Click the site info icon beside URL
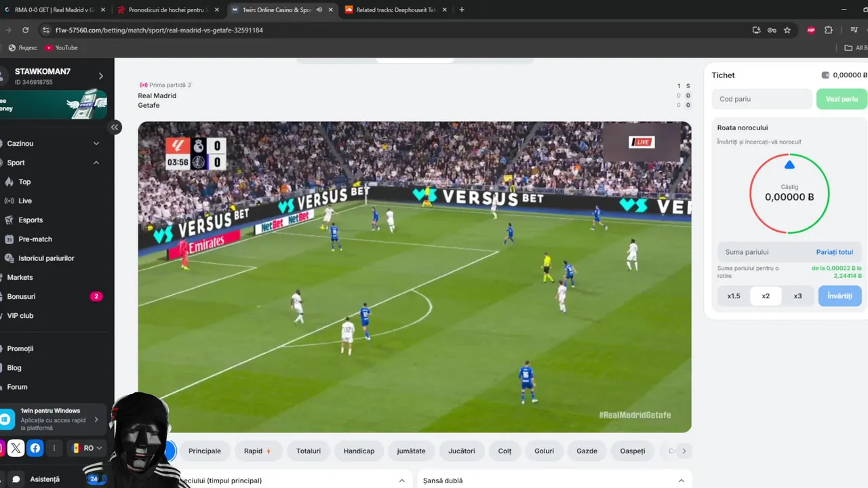The width and height of the screenshot is (868, 488). pyautogui.click(x=46, y=30)
